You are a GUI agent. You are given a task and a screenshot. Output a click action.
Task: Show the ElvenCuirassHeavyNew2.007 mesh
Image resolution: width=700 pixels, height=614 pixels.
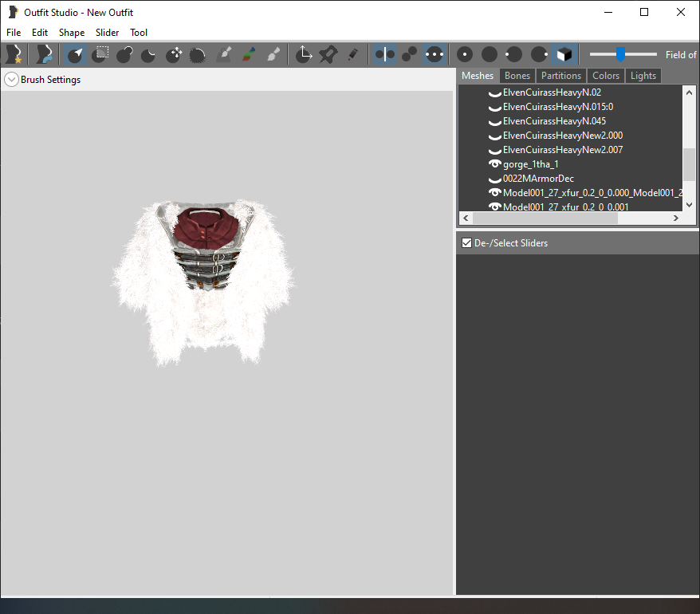pyautogui.click(x=494, y=151)
